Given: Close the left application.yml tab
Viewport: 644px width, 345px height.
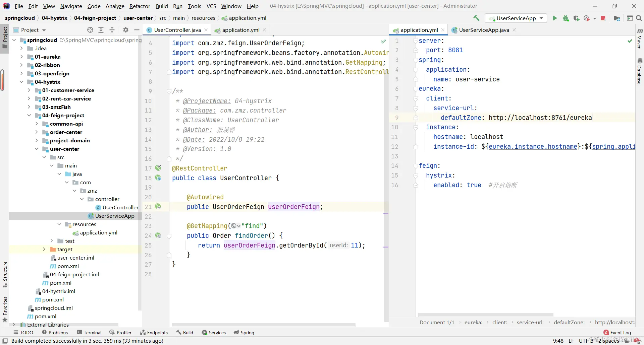Looking at the screenshot, I should [x=264, y=30].
